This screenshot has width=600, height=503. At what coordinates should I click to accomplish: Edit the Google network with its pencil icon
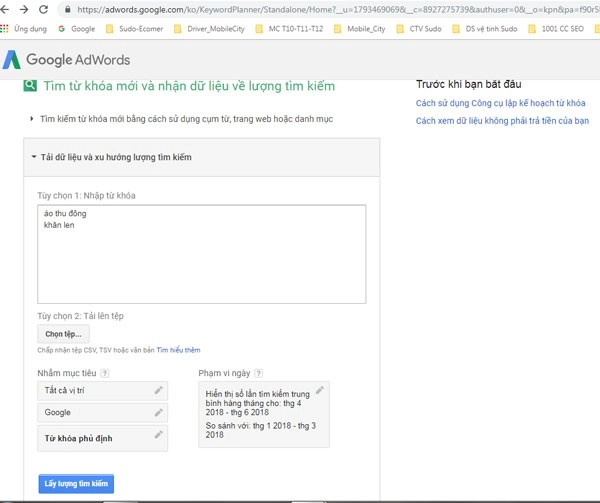click(158, 412)
